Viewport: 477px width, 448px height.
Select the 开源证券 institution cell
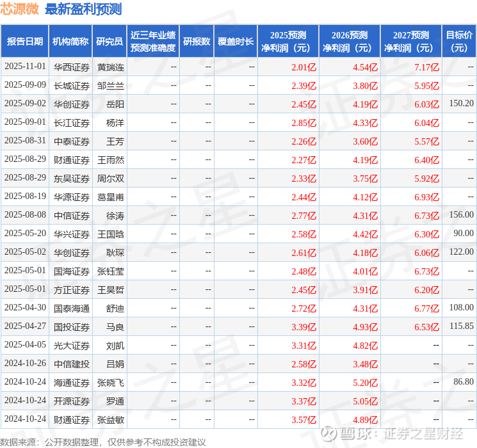point(72,401)
